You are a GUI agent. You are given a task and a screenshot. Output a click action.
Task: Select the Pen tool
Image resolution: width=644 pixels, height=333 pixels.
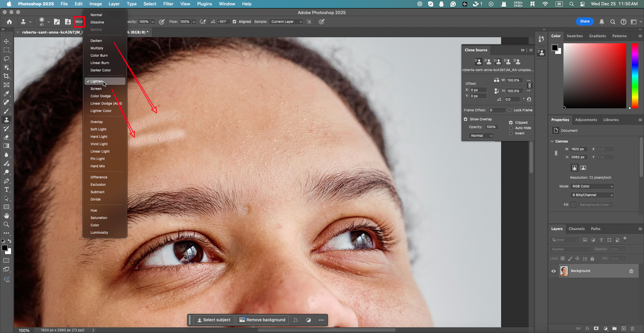pos(7,181)
